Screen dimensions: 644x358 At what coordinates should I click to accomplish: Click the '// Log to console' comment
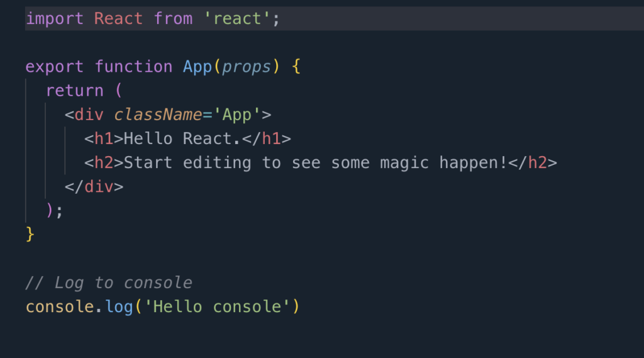click(x=109, y=282)
